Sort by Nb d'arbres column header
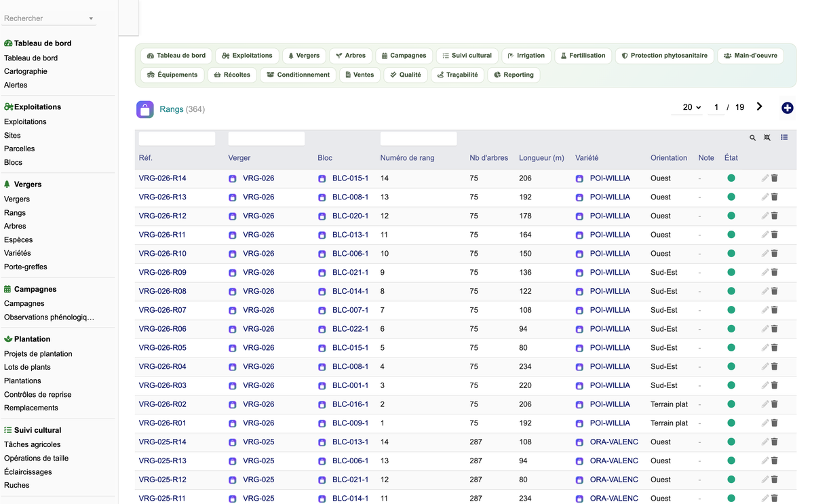Screen dimensions: 814x504 tap(489, 158)
